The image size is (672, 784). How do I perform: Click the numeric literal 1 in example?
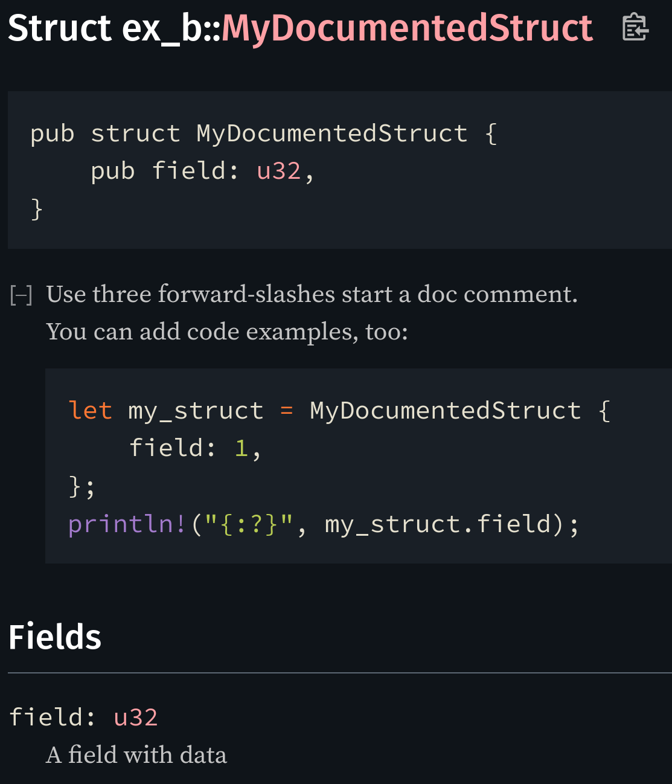[x=241, y=448]
